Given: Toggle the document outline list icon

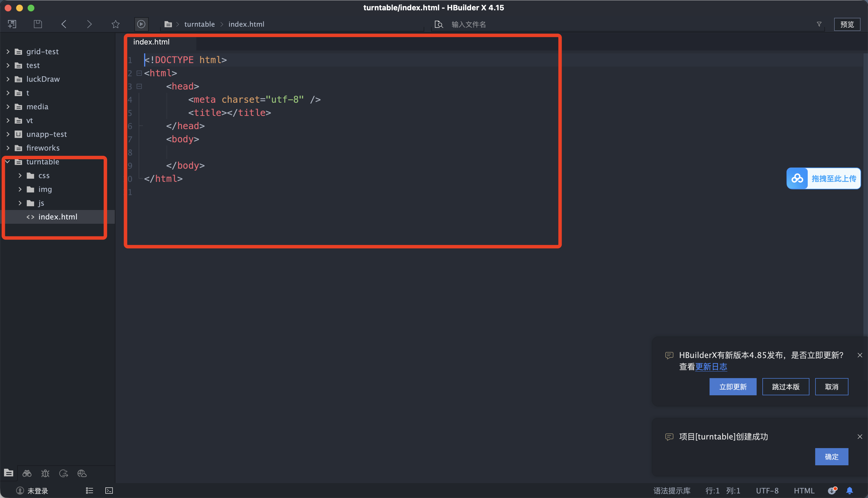Looking at the screenshot, I should [x=89, y=491].
